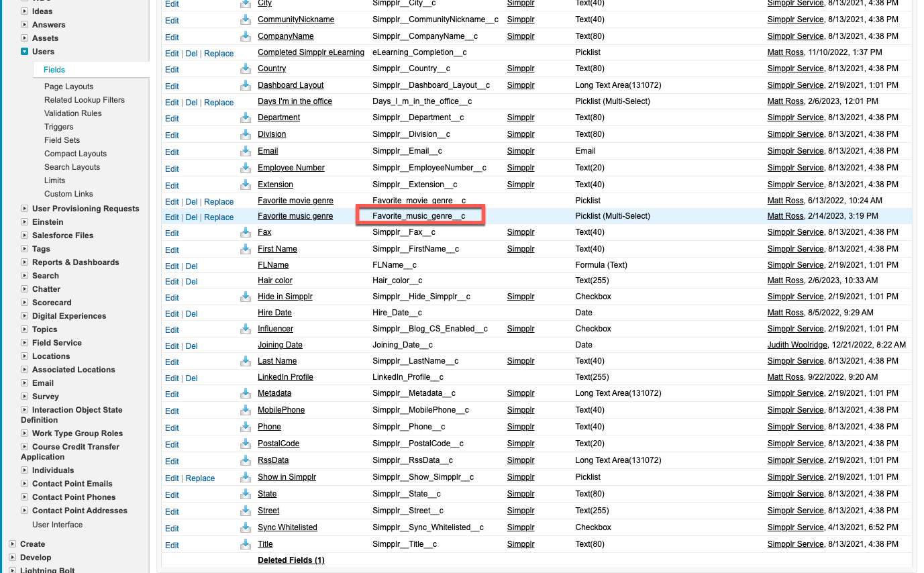
Task: Open the User Interface item
Action: [58, 524]
